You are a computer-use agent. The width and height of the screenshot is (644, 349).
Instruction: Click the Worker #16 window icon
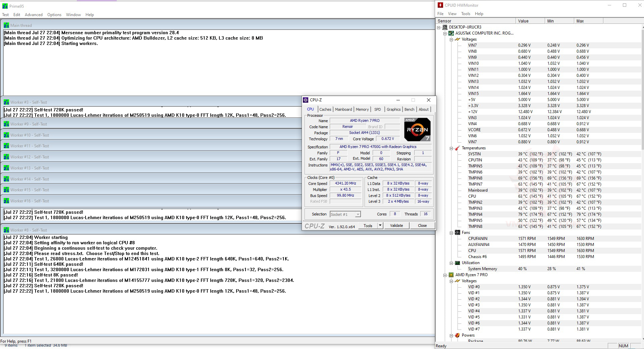(x=6, y=201)
